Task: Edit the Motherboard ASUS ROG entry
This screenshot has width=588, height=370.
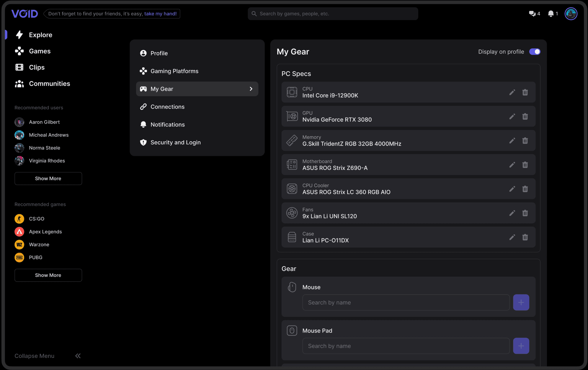Action: pos(512,165)
